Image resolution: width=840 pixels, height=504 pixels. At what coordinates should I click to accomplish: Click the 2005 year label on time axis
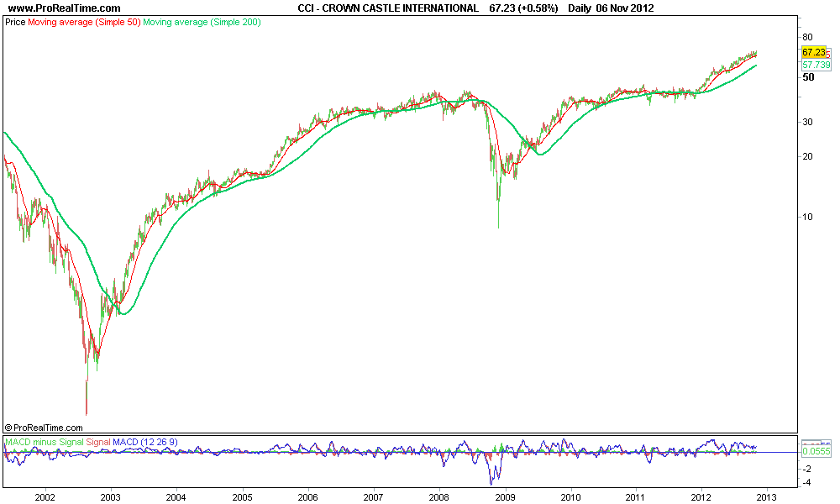pos(242,497)
